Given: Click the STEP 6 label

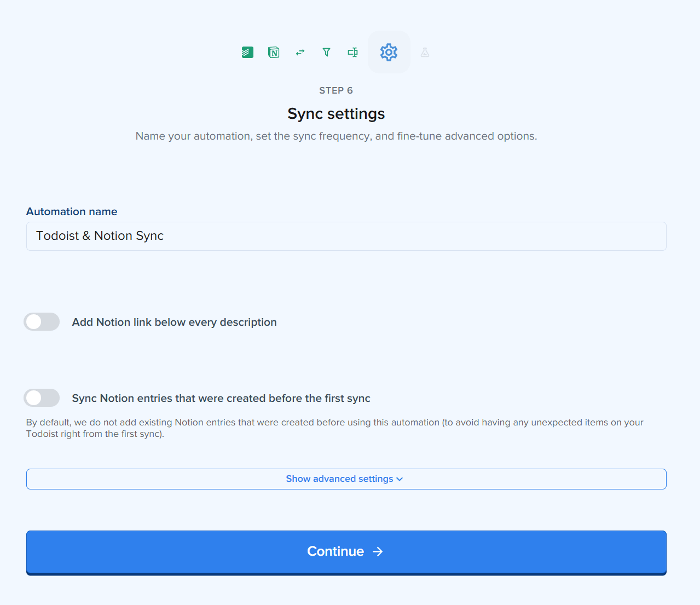Looking at the screenshot, I should [336, 90].
